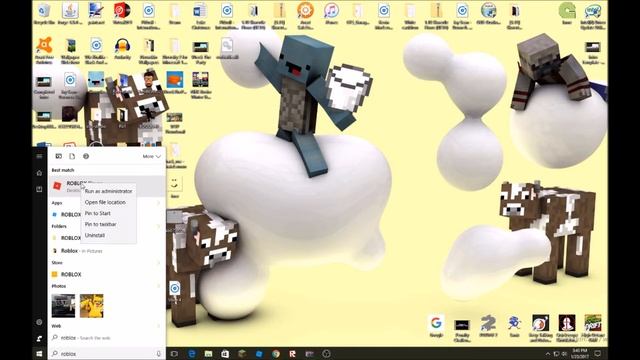
Task: Choose Run as administrator from context menu
Action: tap(108, 191)
